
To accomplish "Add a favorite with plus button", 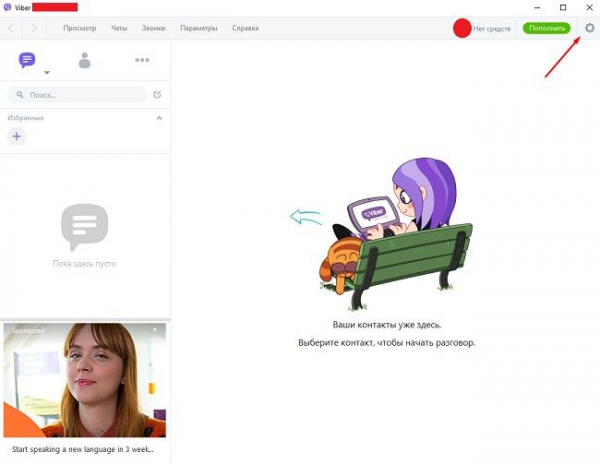I will pyautogui.click(x=16, y=136).
